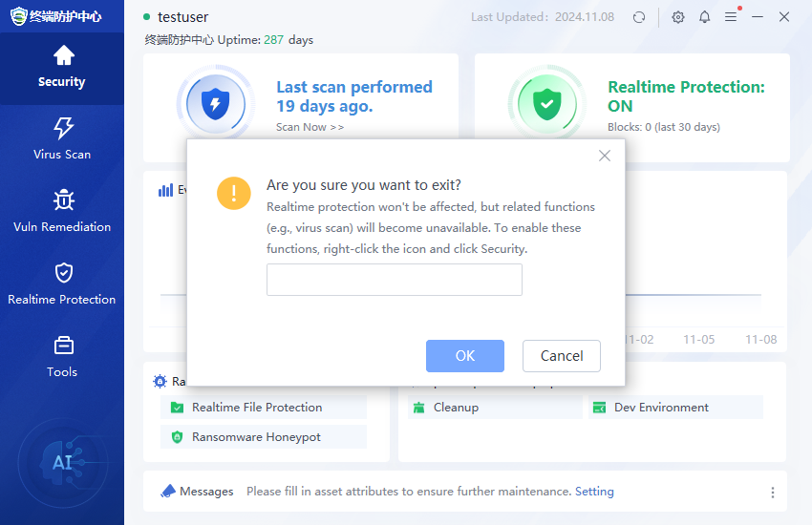The width and height of the screenshot is (812, 525).
Task: Open the Ransomware Honeypot item
Action: [x=256, y=437]
